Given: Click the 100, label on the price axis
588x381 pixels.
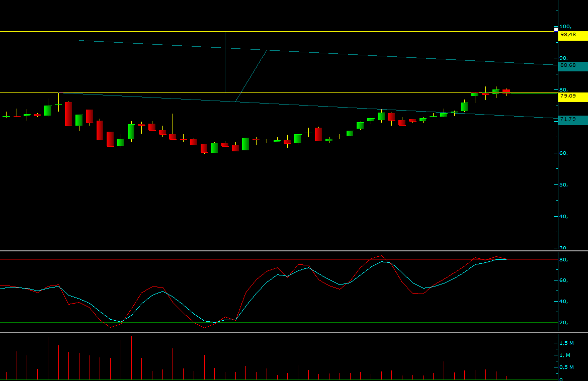Looking at the screenshot, I should 565,27.
